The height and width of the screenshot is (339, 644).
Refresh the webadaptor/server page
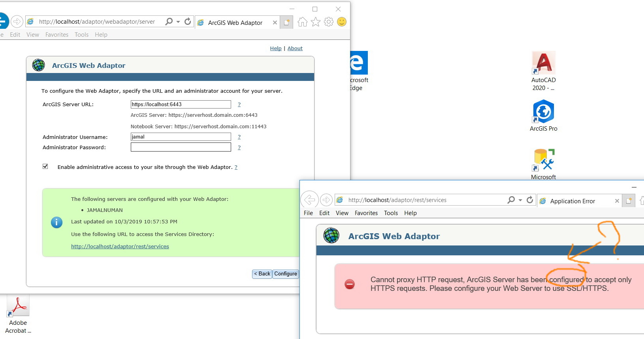(x=188, y=22)
